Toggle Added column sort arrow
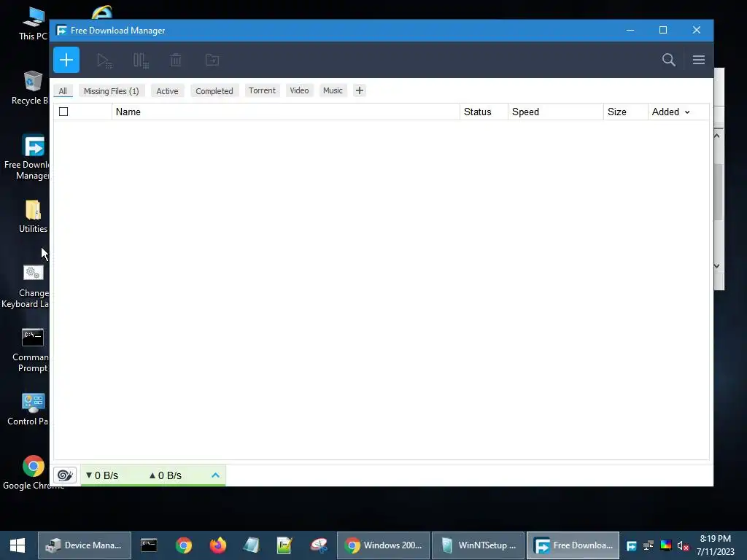The width and height of the screenshot is (747, 560). [687, 112]
